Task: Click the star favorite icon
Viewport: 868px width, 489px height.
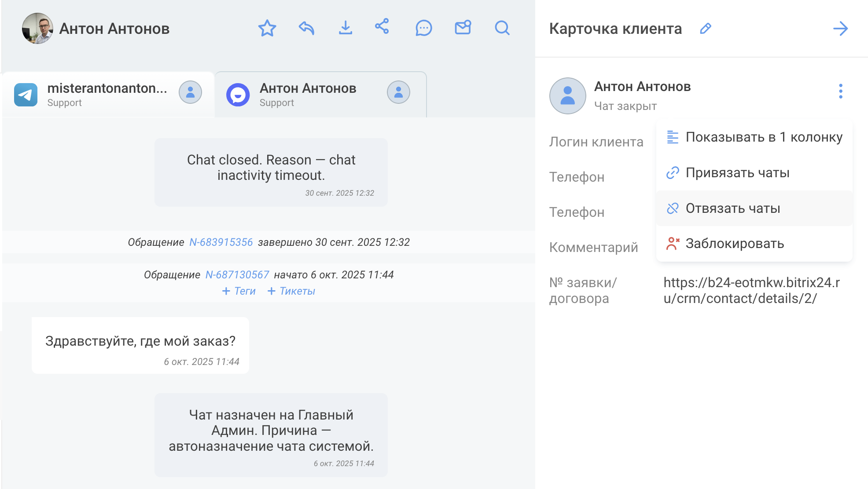Action: pos(267,28)
